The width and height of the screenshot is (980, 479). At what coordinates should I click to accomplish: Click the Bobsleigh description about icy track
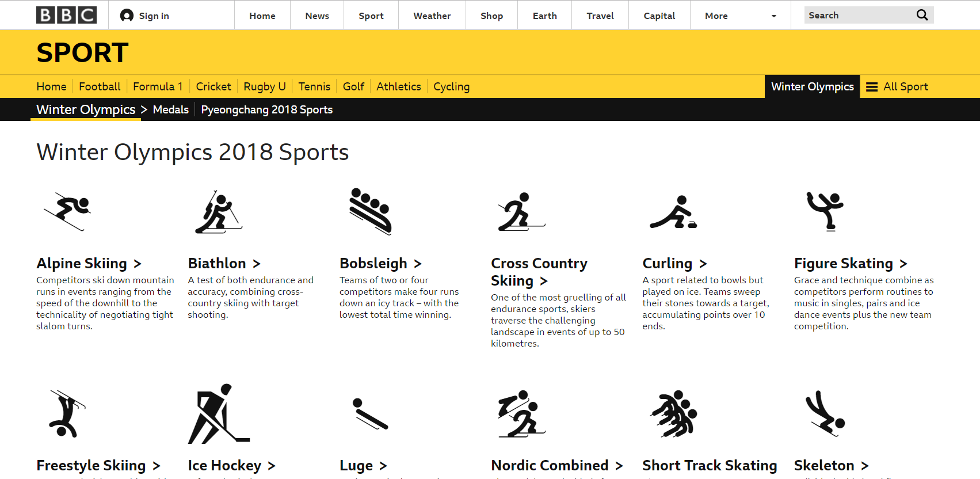(x=399, y=298)
